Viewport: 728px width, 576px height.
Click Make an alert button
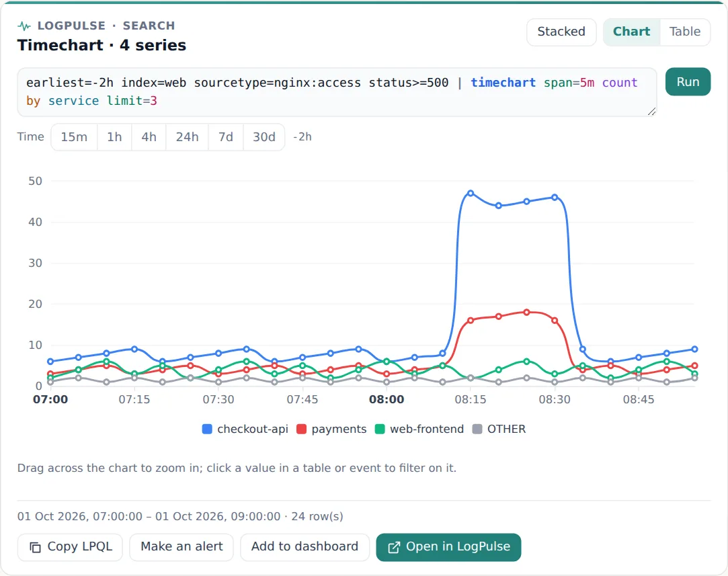click(x=181, y=546)
